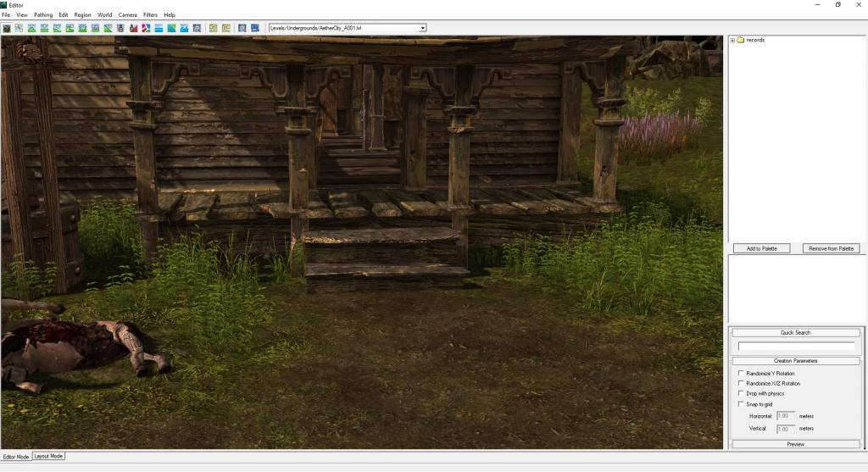
Task: Open the World menu
Action: pos(104,15)
